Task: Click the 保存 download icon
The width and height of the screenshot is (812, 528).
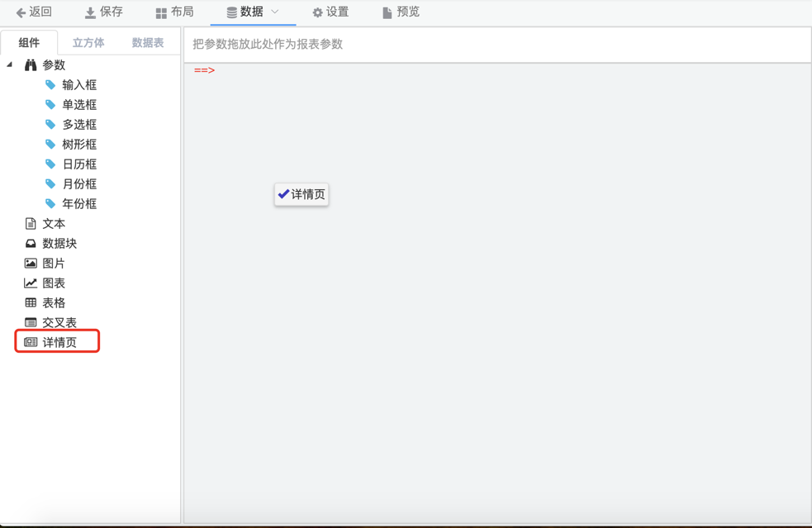Action: [x=90, y=13]
